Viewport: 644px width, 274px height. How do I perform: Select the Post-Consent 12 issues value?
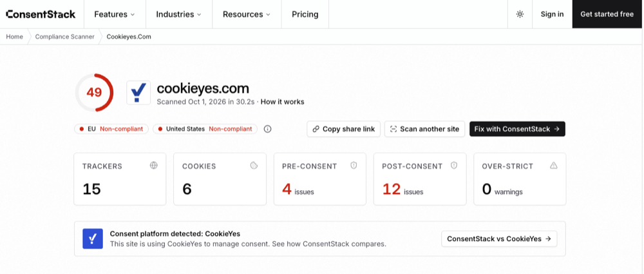(x=402, y=190)
